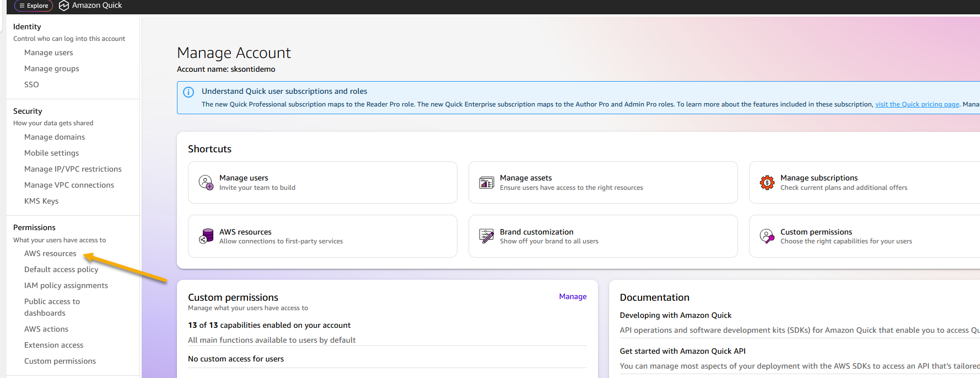Open Get started with Amazon Quick API
The height and width of the screenshot is (378, 980).
[682, 352]
